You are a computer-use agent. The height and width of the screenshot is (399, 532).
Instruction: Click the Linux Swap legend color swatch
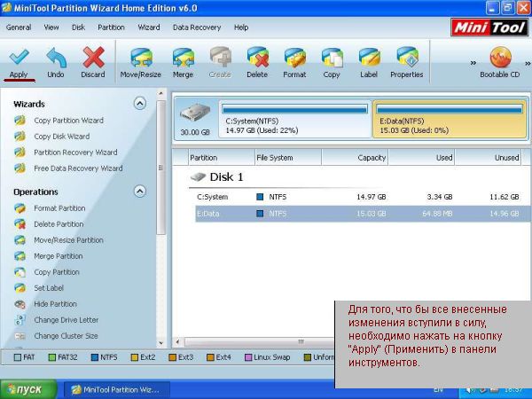248,357
